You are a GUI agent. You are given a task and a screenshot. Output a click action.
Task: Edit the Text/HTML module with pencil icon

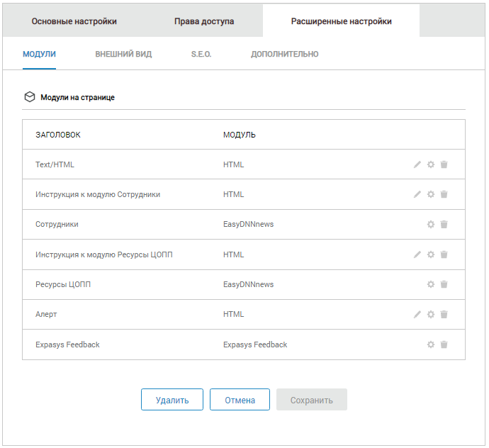pos(417,164)
